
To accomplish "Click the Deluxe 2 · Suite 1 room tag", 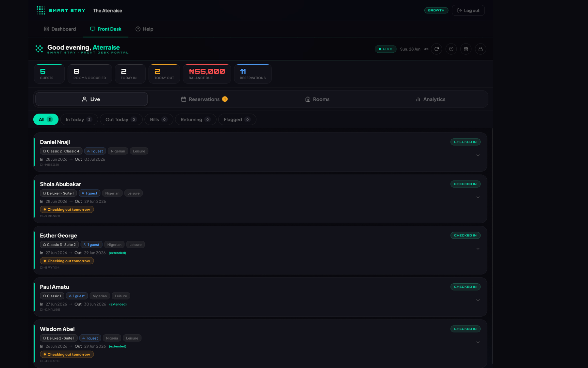I will click(59, 338).
